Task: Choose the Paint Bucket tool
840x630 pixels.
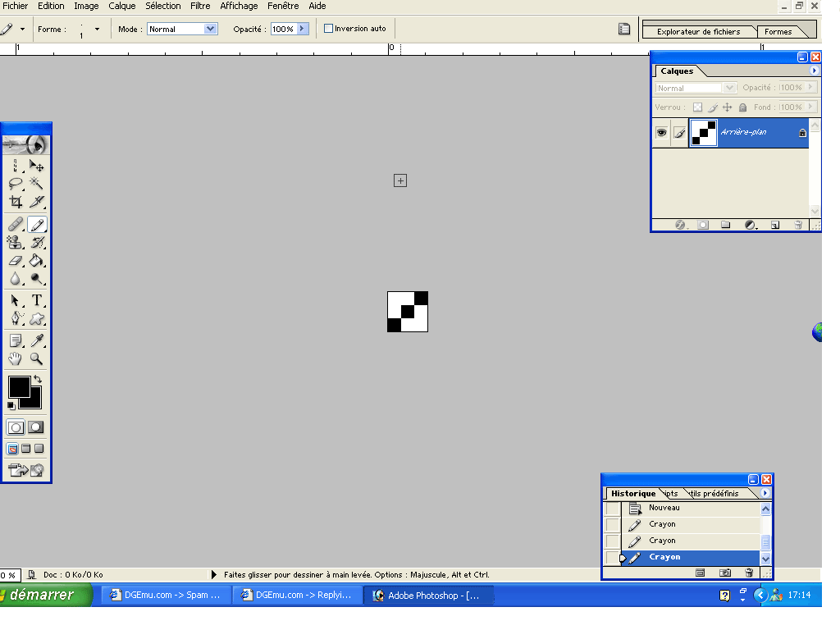Action: point(37,261)
